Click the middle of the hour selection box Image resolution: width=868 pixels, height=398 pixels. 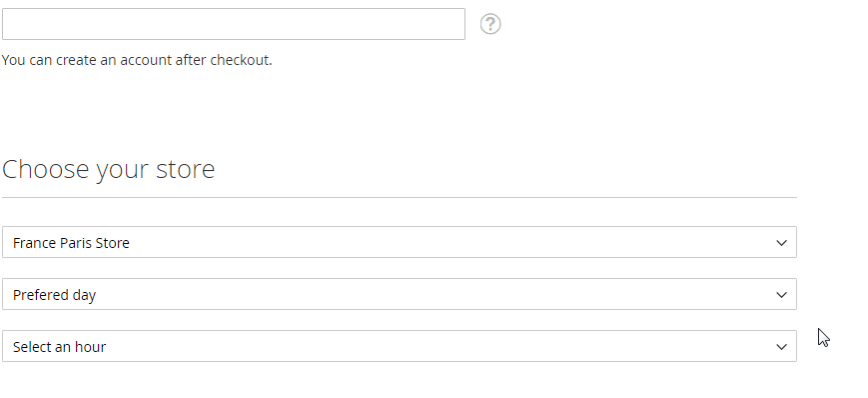pos(400,346)
